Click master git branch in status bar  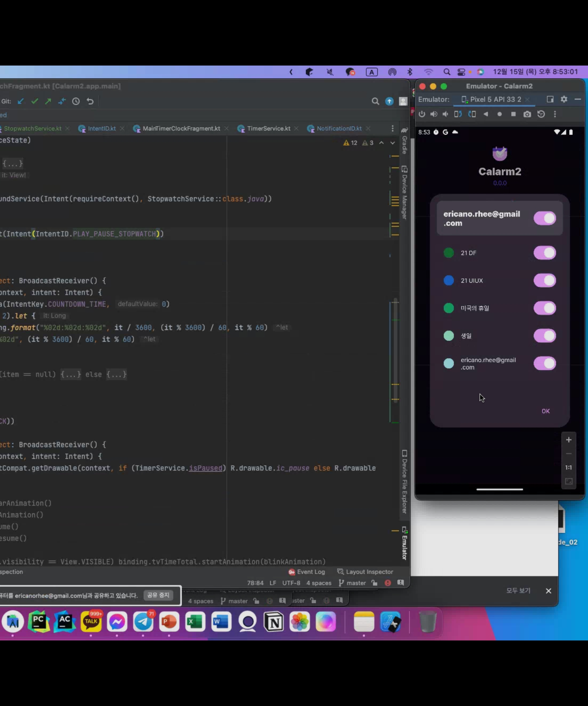[x=352, y=583]
